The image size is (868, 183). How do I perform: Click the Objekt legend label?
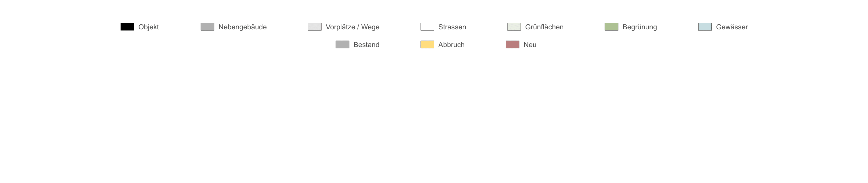149,27
